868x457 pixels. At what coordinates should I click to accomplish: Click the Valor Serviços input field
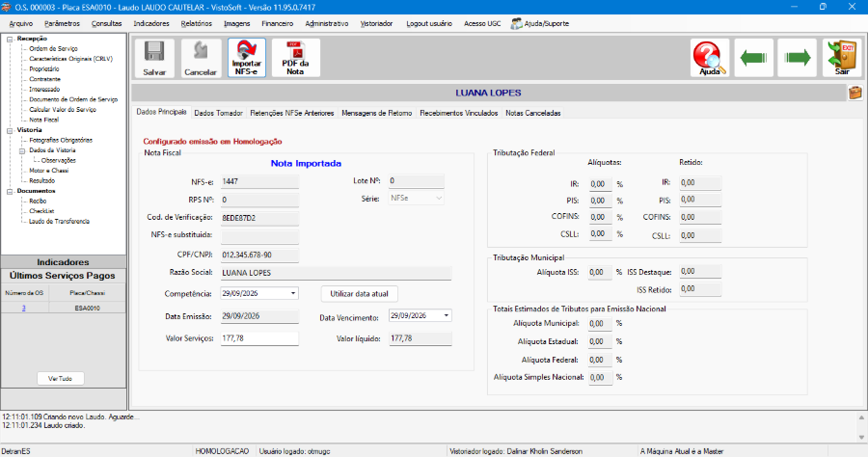(259, 338)
